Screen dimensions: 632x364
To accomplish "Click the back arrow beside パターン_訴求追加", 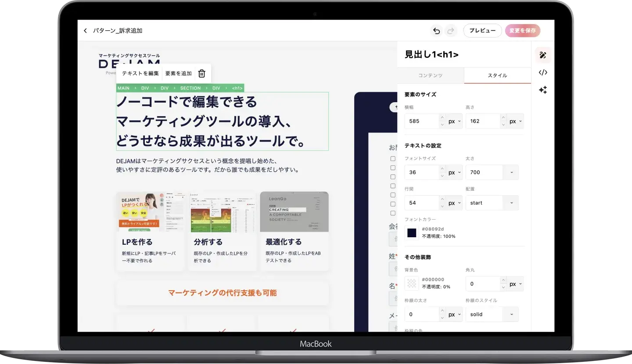I will click(x=85, y=31).
